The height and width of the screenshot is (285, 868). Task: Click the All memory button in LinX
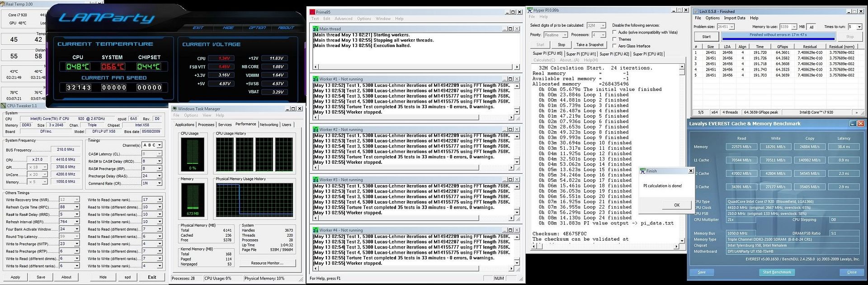pyautogui.click(x=811, y=27)
